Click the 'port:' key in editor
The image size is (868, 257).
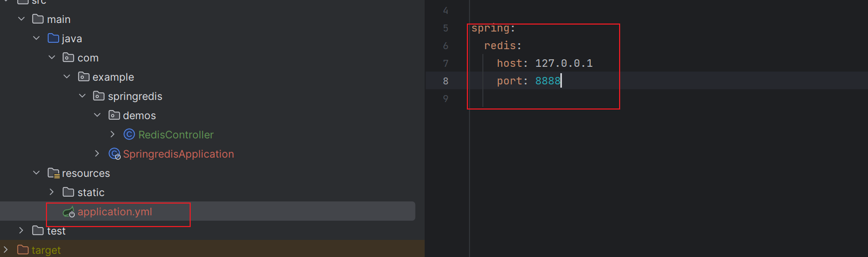click(513, 81)
